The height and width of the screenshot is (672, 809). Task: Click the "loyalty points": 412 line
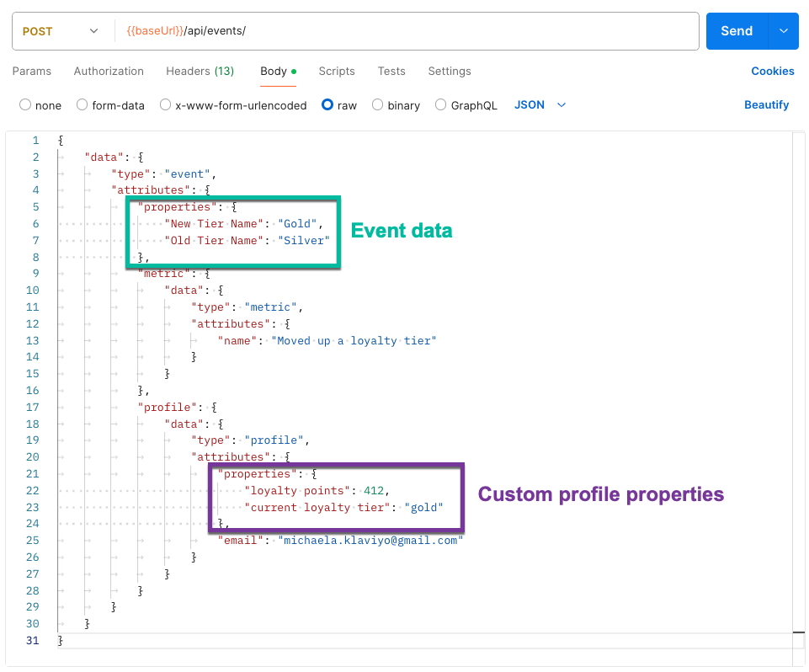click(x=317, y=490)
